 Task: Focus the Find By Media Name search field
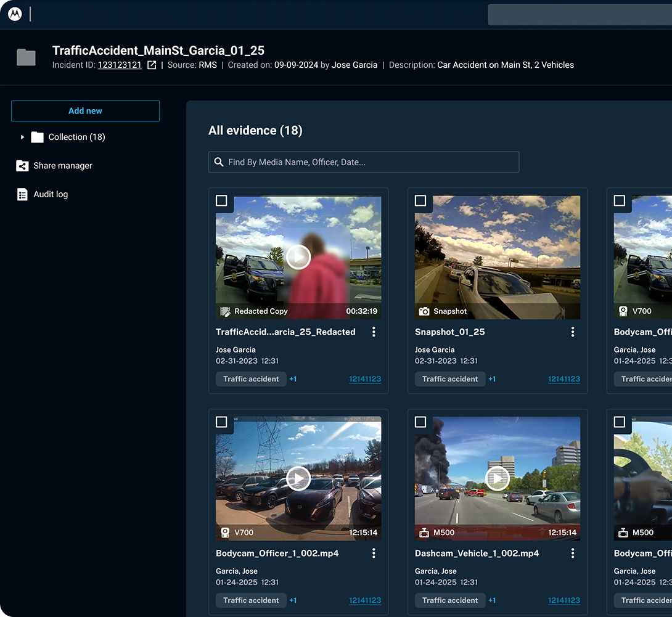click(x=363, y=162)
